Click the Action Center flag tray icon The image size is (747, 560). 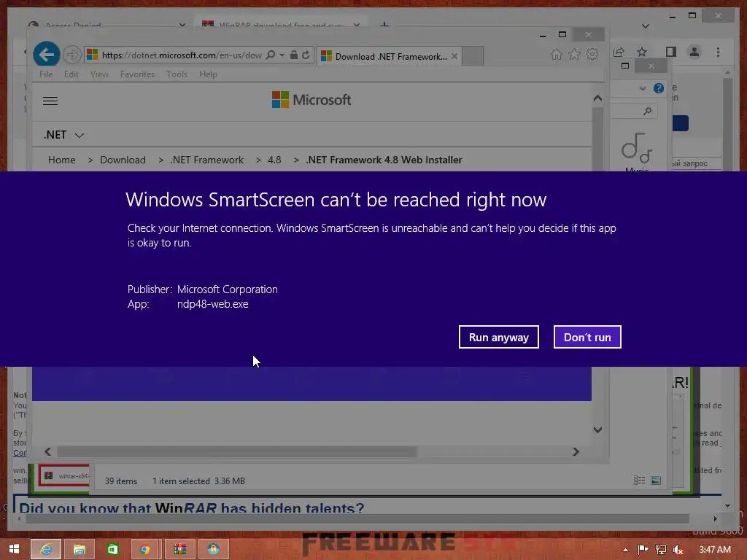click(643, 550)
